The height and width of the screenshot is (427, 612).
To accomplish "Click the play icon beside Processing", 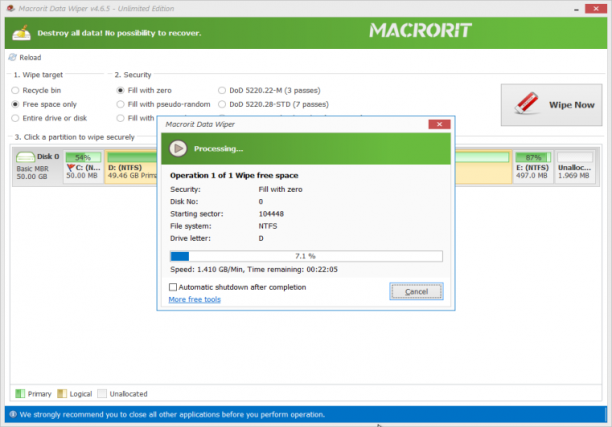I will pos(178,149).
